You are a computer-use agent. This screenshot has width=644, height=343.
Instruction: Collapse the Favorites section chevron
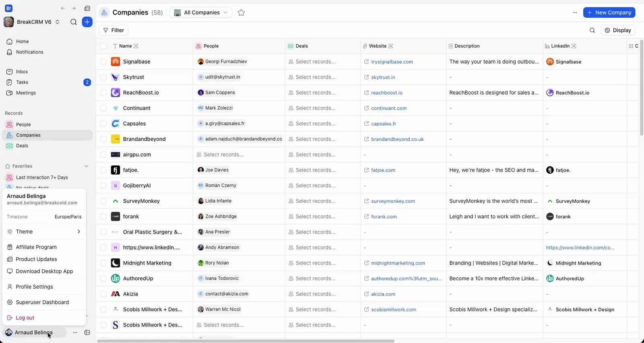click(86, 166)
